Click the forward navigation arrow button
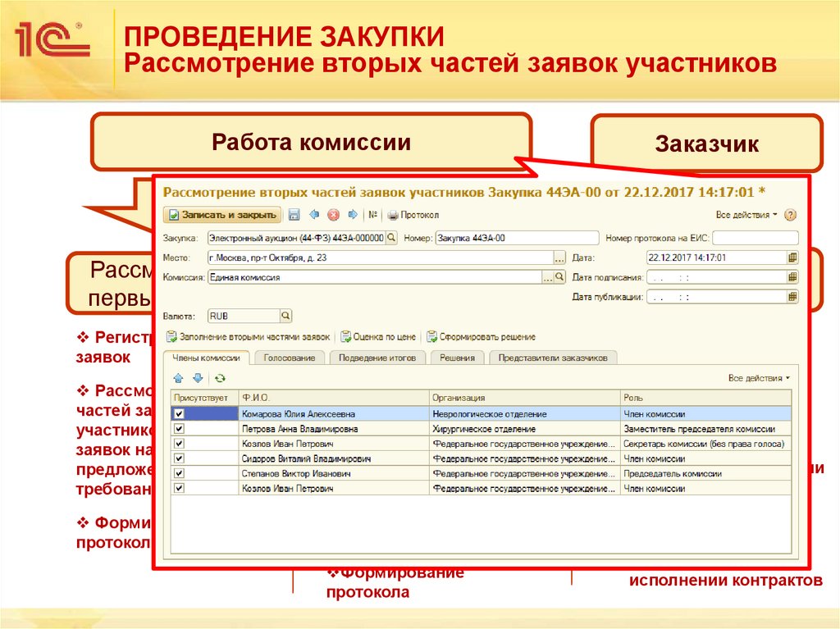The height and width of the screenshot is (629, 840). 351,214
